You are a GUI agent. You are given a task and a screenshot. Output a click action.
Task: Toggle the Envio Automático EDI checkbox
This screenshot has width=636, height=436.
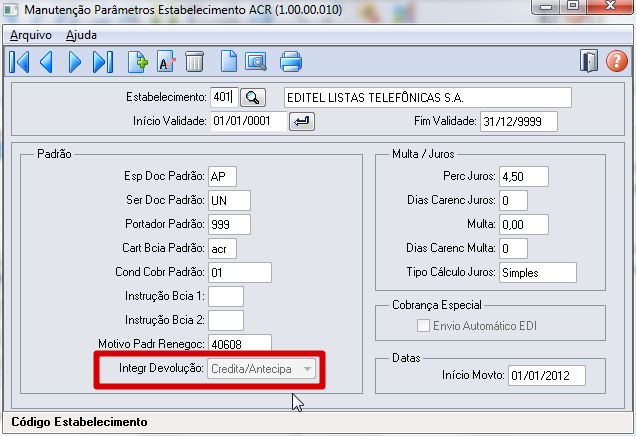(423, 326)
